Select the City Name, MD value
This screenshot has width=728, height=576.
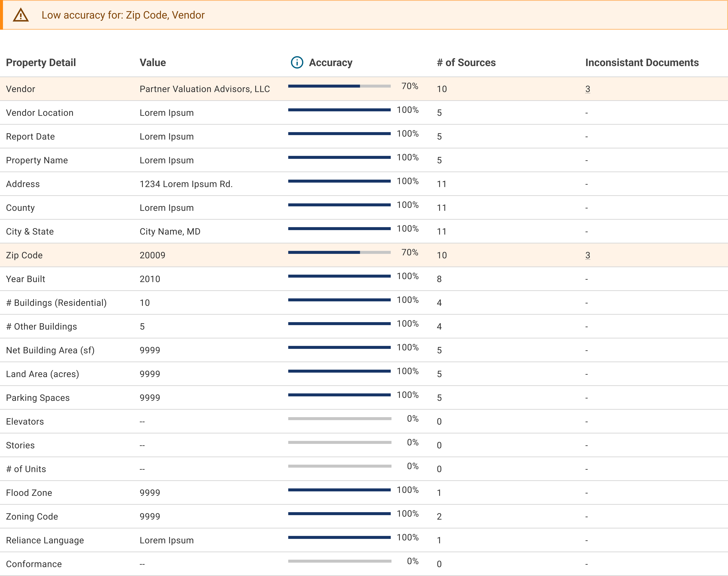(170, 232)
